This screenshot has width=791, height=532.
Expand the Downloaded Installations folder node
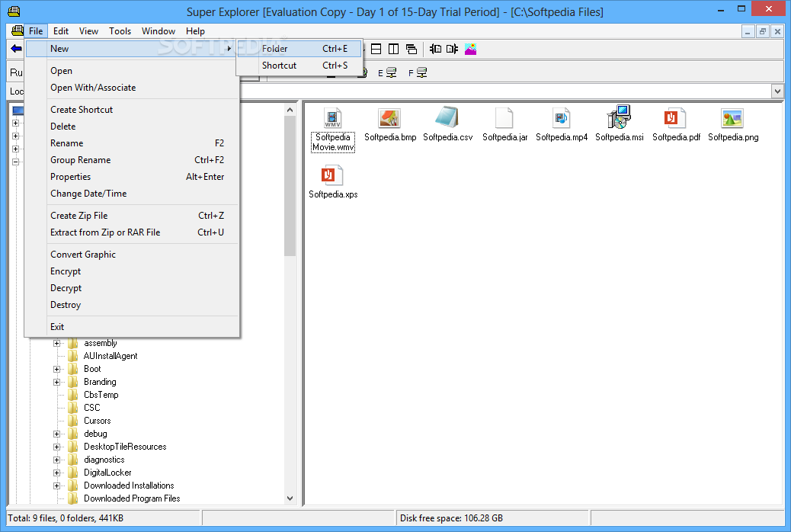tap(56, 486)
